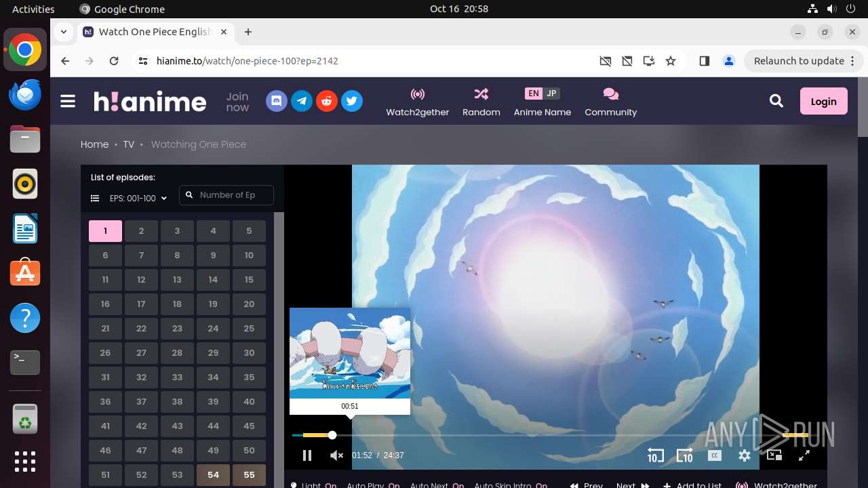Open Activities overview
This screenshot has width=868, height=488.
(x=33, y=9)
